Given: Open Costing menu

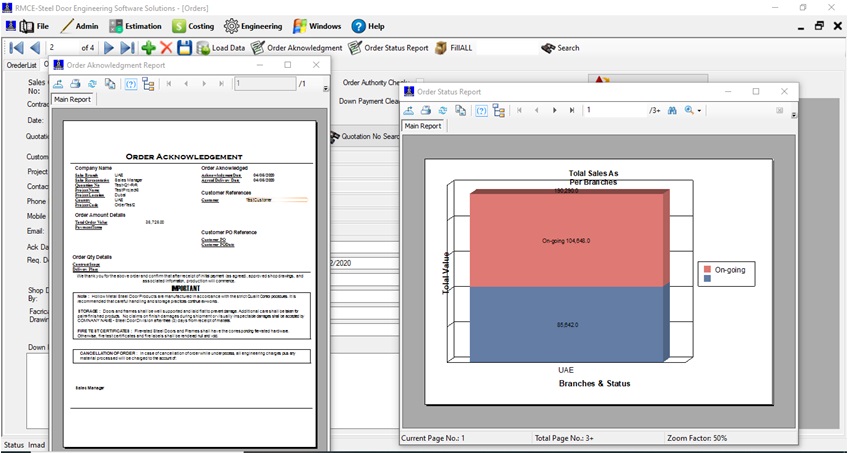Looking at the screenshot, I should click(x=193, y=26).
